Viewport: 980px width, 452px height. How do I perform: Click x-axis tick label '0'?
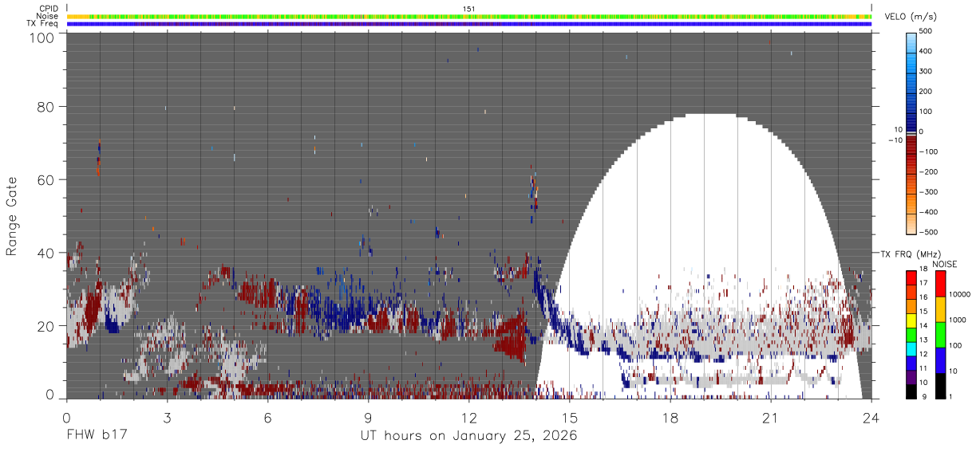pos(66,418)
